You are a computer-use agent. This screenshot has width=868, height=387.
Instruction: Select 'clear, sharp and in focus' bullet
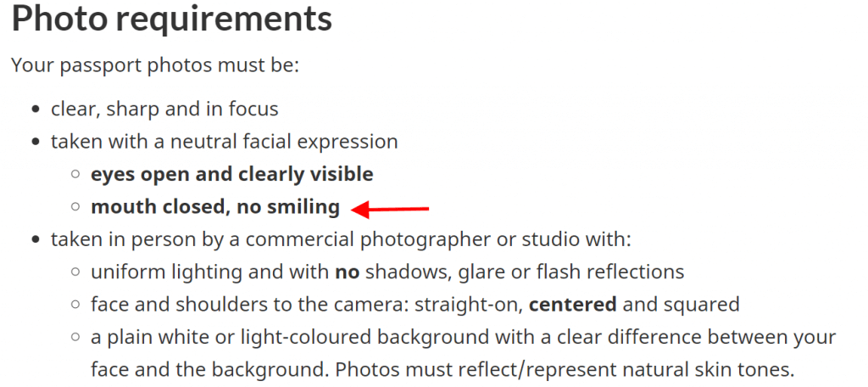tap(164, 109)
